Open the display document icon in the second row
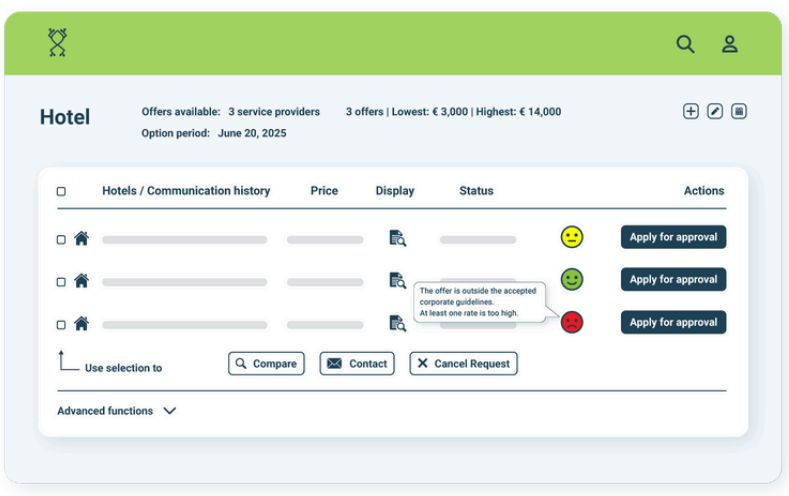The image size is (789, 496). click(398, 280)
